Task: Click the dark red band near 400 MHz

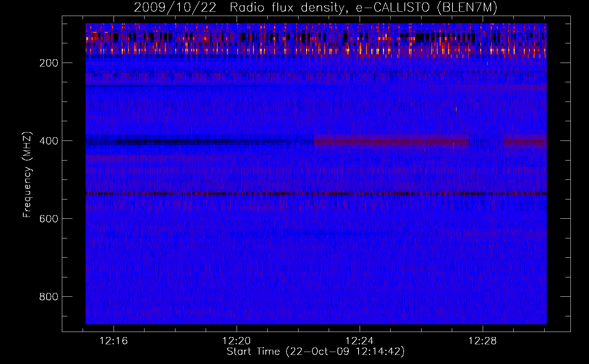Action: tap(392, 140)
